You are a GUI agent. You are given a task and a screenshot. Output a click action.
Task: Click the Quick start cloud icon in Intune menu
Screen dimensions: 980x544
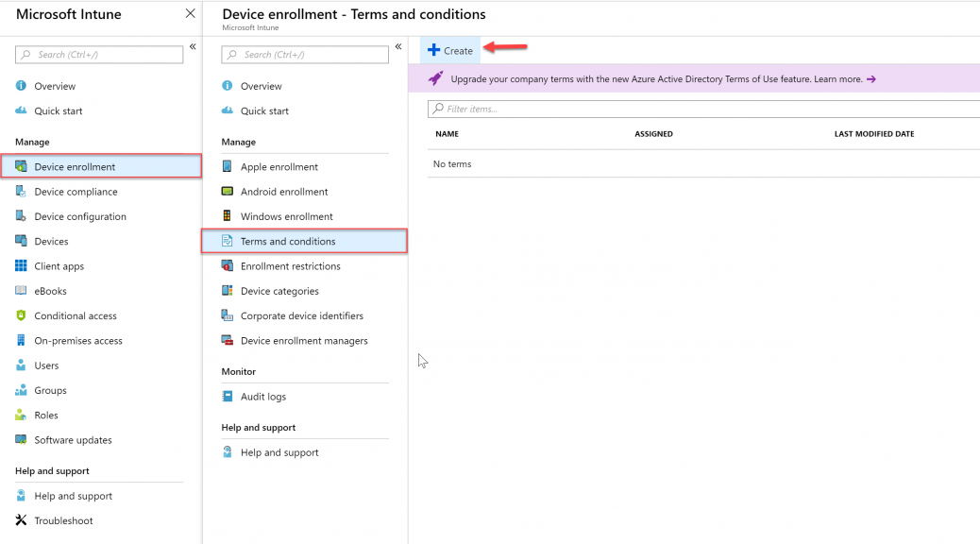click(x=22, y=110)
